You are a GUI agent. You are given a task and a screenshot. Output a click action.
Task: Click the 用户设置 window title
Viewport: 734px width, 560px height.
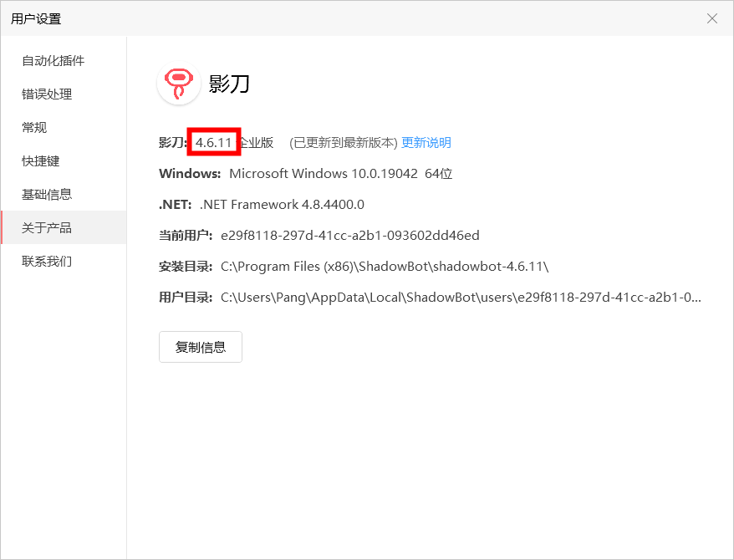click(36, 18)
